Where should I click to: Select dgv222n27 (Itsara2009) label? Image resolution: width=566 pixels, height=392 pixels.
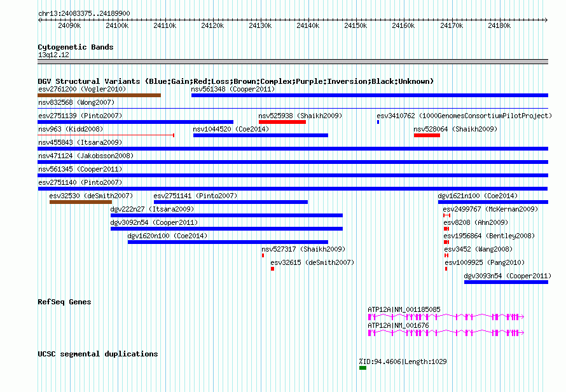pyautogui.click(x=152, y=209)
